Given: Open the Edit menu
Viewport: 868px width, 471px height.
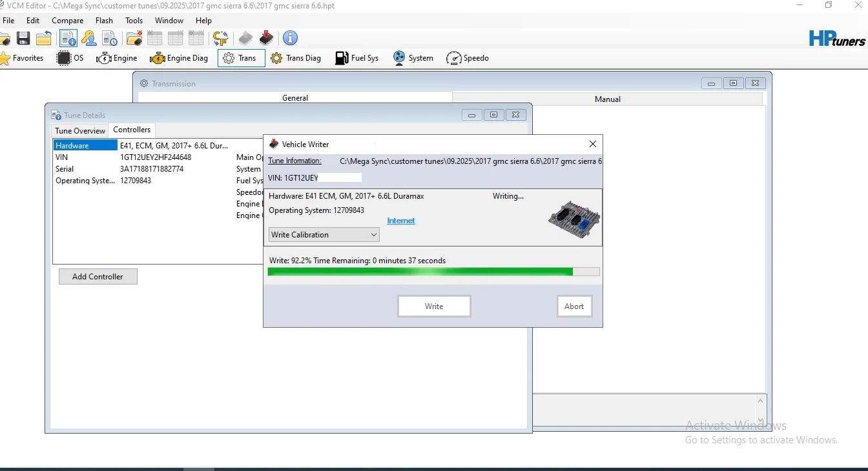Looking at the screenshot, I should (x=33, y=21).
